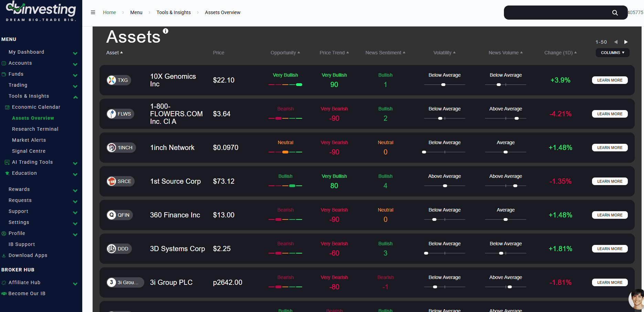Click the AI Trading Tools icon
Screen dimensions: 644x312
click(7, 162)
